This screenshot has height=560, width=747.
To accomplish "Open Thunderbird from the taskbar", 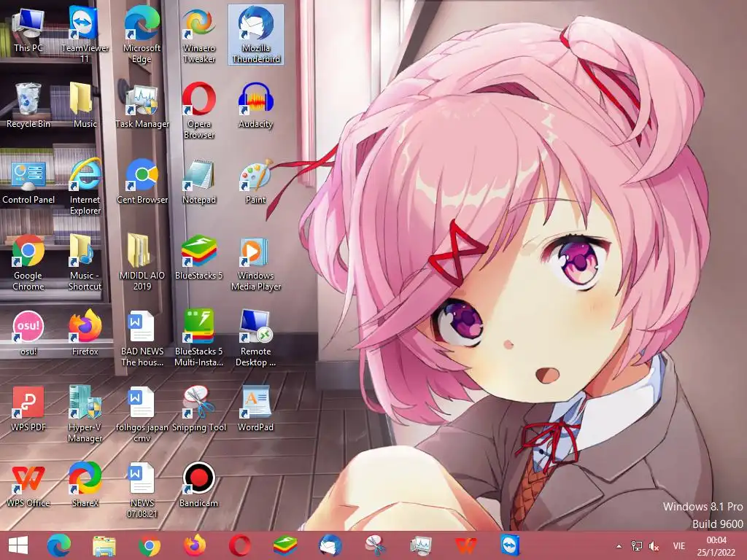I will pyautogui.click(x=330, y=545).
